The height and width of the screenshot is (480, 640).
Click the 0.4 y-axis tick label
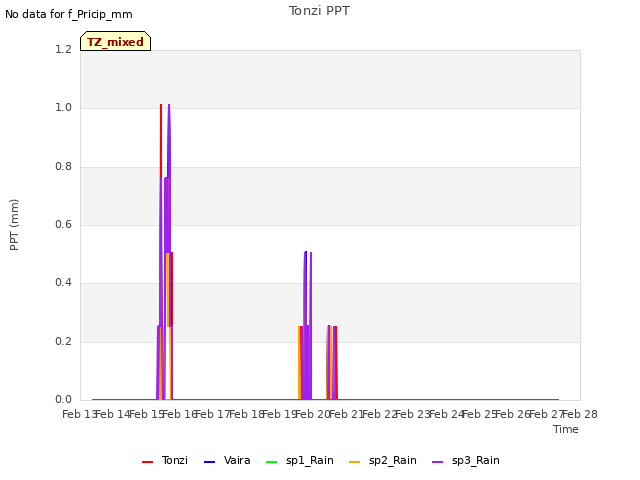64,282
